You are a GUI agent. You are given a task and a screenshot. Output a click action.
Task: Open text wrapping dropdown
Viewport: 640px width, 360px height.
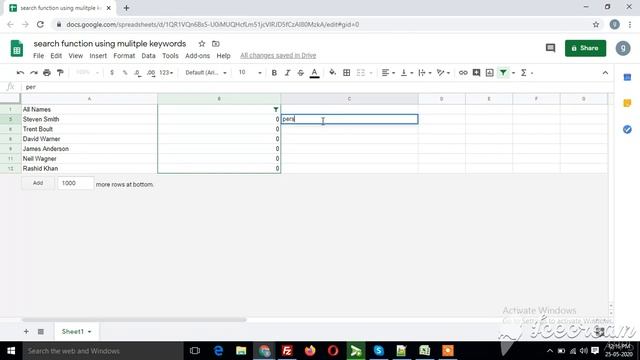click(425, 73)
